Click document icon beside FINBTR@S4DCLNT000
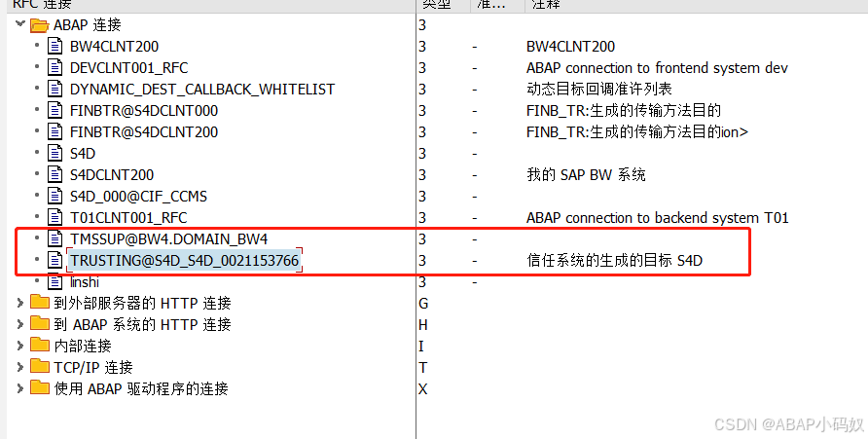Viewport: 868px width, 439px height. 54,110
